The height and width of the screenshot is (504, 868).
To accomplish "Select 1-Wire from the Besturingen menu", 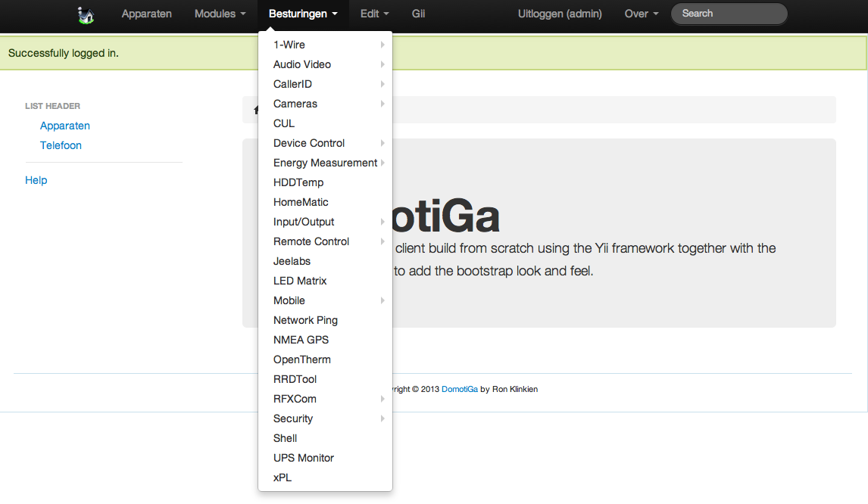I will point(289,45).
